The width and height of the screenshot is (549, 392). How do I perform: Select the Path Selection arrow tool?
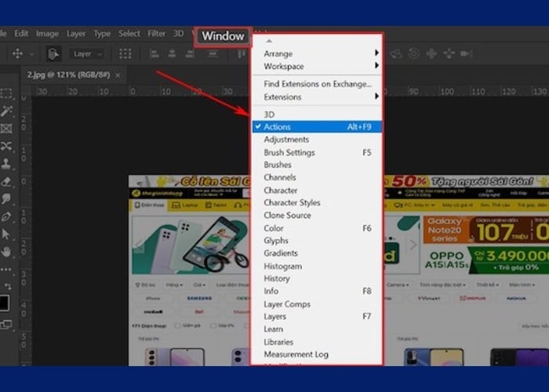6,234
